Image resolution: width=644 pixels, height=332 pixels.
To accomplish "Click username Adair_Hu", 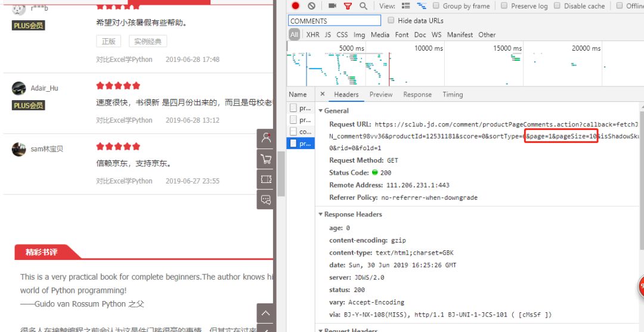I will (44, 88).
